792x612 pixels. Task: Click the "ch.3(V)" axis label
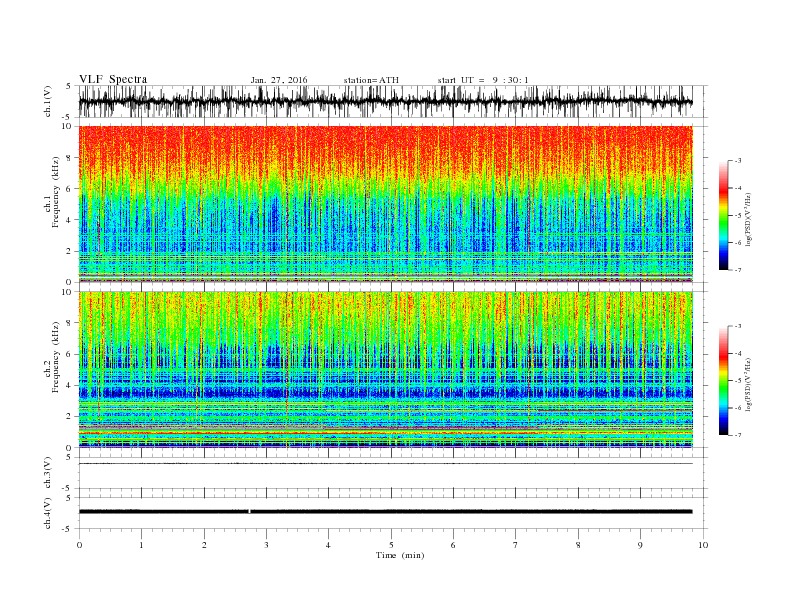point(47,473)
